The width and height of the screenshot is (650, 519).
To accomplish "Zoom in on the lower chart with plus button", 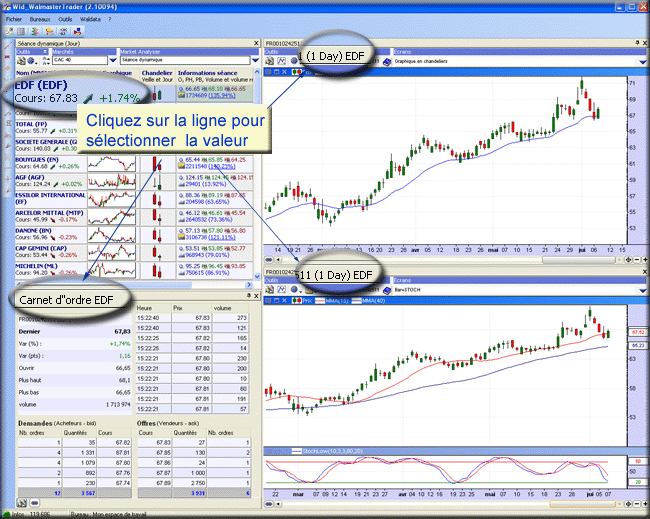I will [x=645, y=504].
